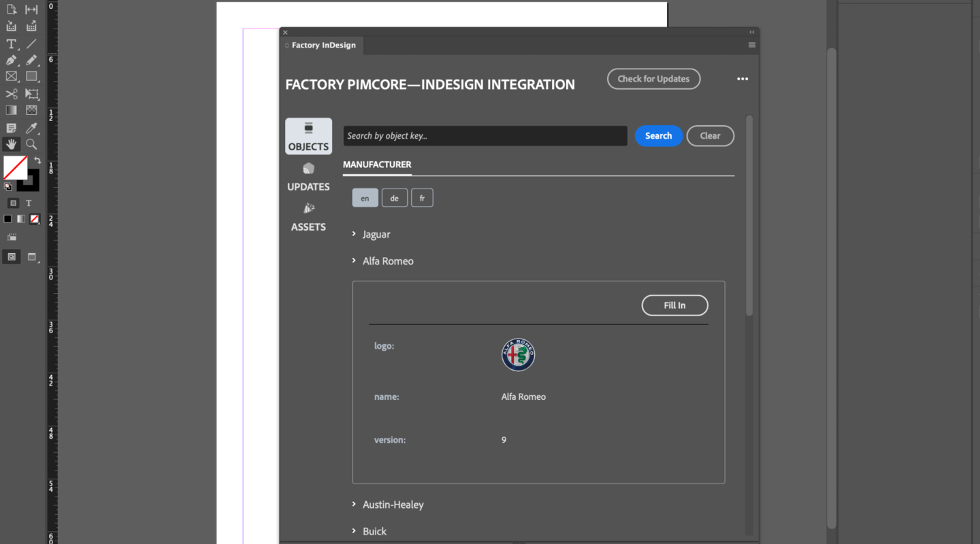The image size is (980, 544).
Task: Reset to default fill and stroke
Action: tap(7, 186)
